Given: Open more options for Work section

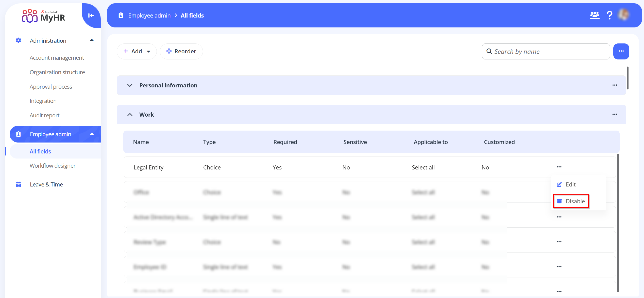Looking at the screenshot, I should (615, 114).
